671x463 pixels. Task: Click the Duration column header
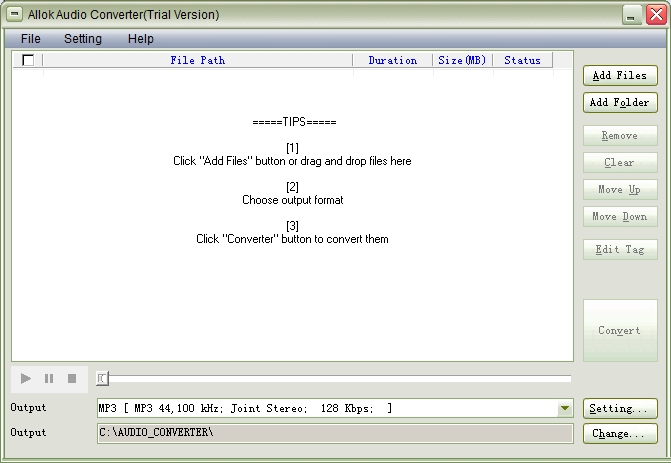point(393,60)
